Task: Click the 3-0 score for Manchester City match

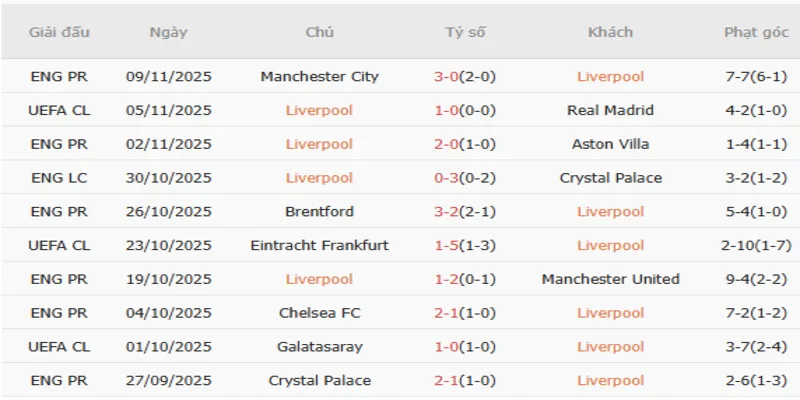Action: point(448,77)
